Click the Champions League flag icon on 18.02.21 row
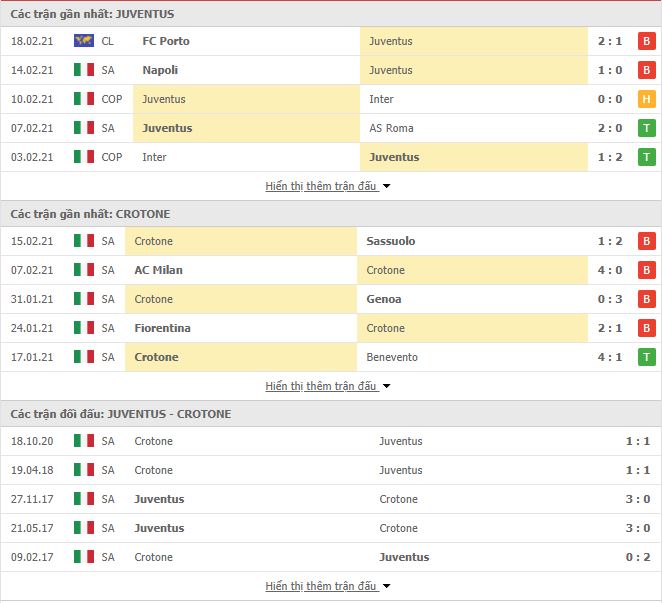The image size is (662, 603). (x=84, y=41)
